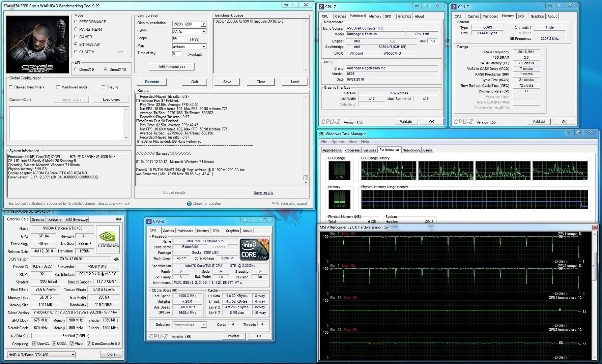Click the BIOS save chip icon in GPU-Z

[x=116, y=259]
